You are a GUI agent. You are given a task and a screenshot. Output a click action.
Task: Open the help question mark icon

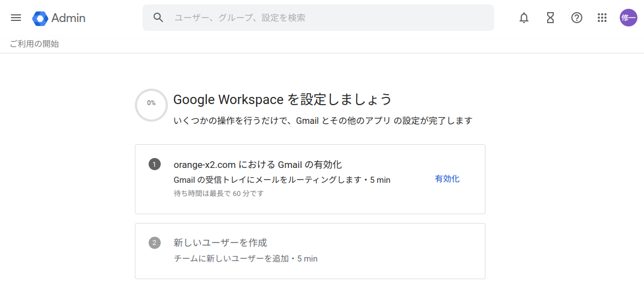coord(576,18)
